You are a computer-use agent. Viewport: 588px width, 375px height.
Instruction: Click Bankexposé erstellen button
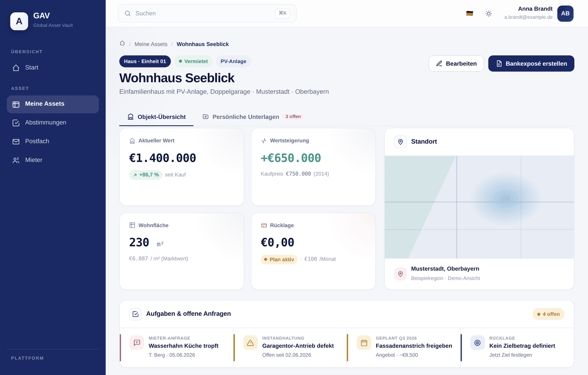pyautogui.click(x=531, y=64)
